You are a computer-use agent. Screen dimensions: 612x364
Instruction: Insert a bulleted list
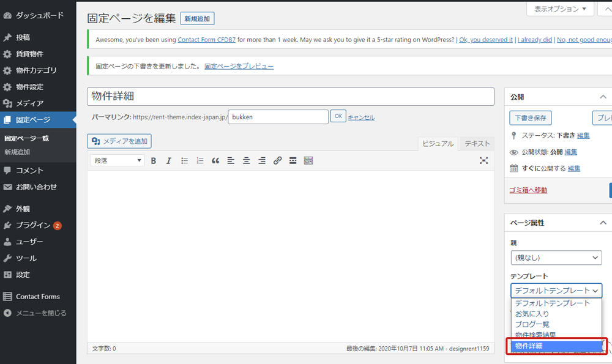click(x=184, y=161)
